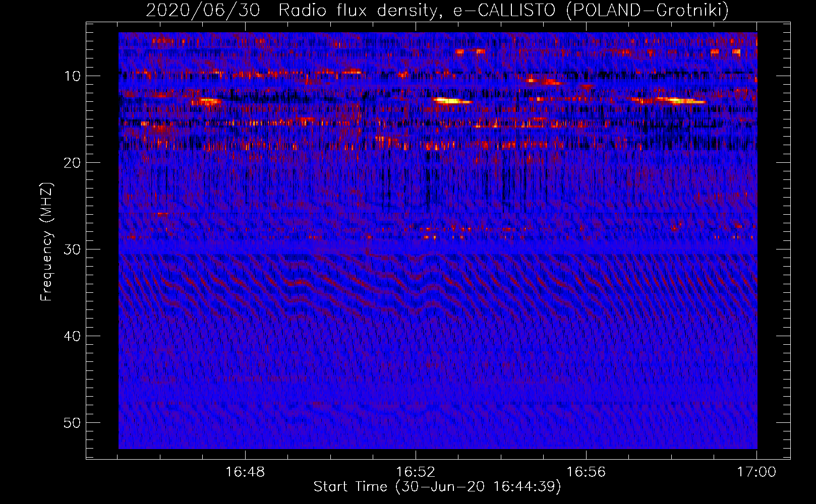Click the 16:56 time tick label
Viewport: 816px width, 504px height.
(586, 472)
